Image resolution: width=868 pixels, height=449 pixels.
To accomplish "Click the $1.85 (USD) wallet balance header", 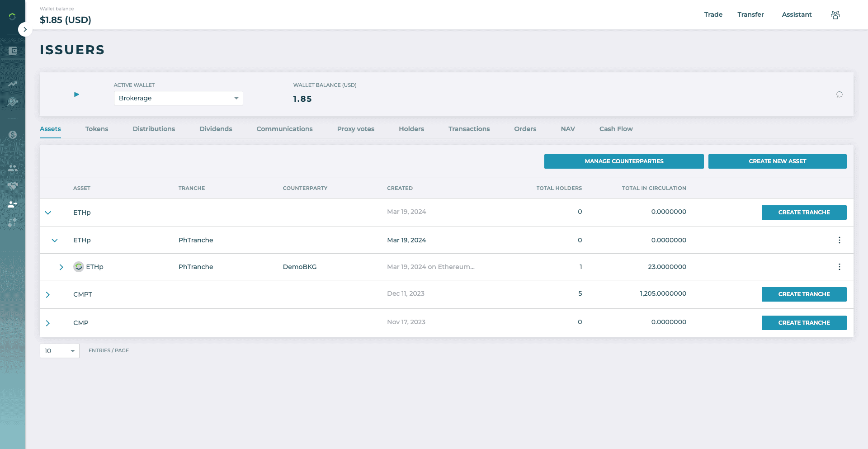I will pyautogui.click(x=66, y=20).
